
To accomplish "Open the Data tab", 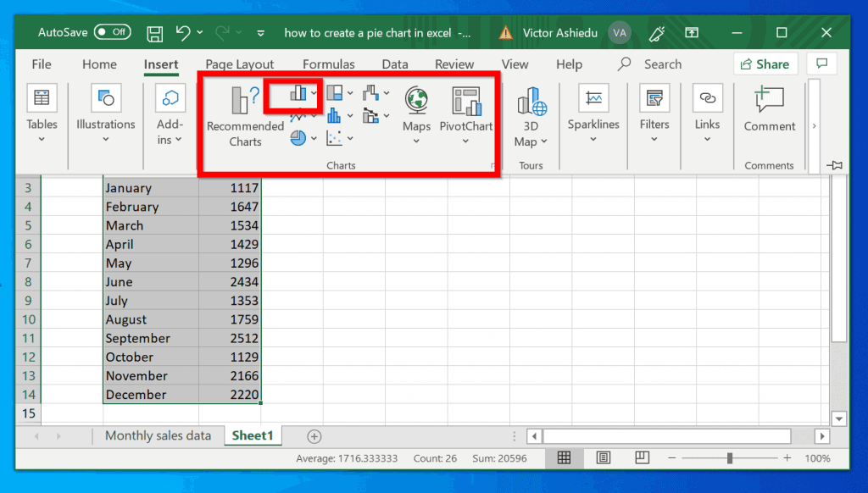I will [395, 64].
